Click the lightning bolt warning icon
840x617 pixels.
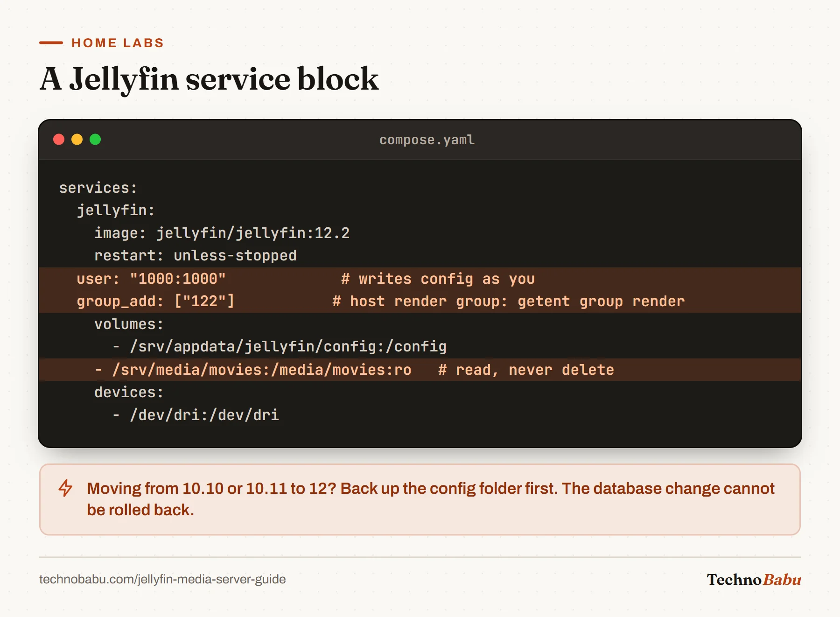pyautogui.click(x=65, y=488)
